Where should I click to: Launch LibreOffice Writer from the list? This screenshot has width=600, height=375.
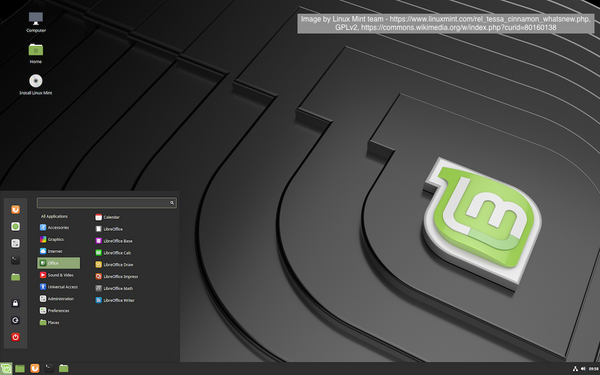click(115, 300)
